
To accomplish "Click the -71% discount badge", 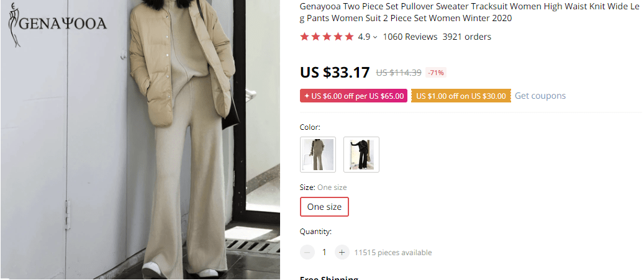I will pyautogui.click(x=436, y=73).
